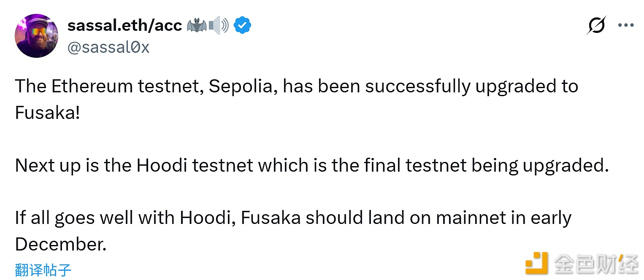Click the sentence starting "Next up is"
Image resolution: width=644 pixels, height=280 pixels.
click(311, 165)
